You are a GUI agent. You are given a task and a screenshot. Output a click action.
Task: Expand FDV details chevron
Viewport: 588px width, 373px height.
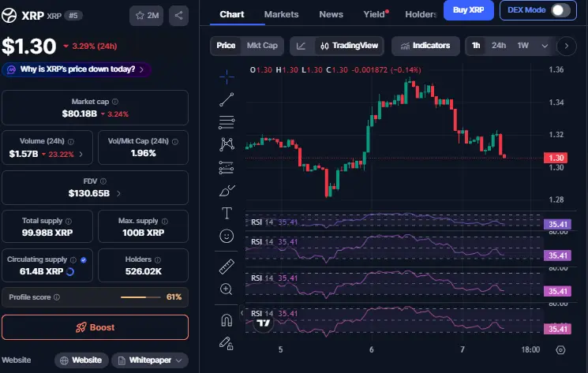point(118,193)
